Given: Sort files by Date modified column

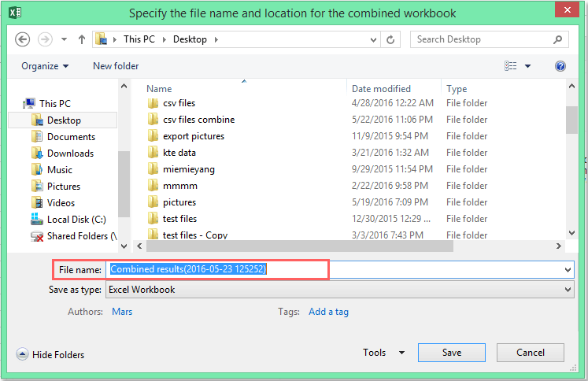Looking at the screenshot, I should [x=381, y=89].
